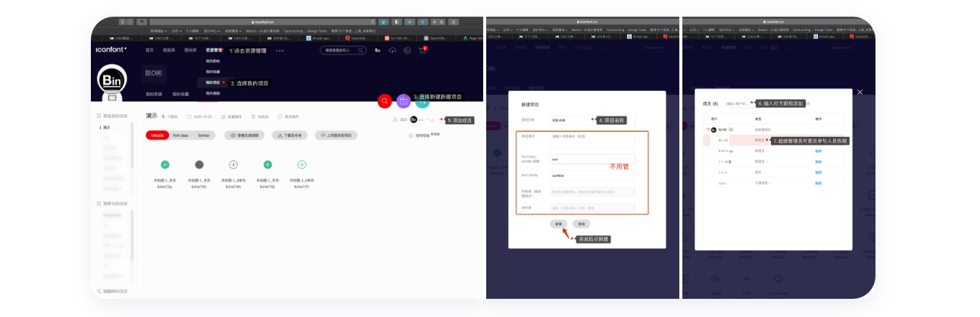
Task: Select 我的项目 in the resource dropdown
Action: pyautogui.click(x=213, y=82)
